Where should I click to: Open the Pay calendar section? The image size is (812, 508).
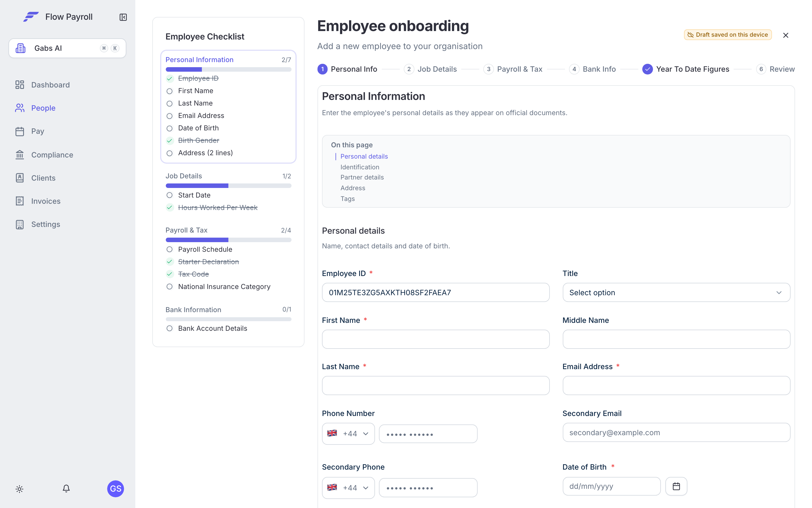coord(30,131)
